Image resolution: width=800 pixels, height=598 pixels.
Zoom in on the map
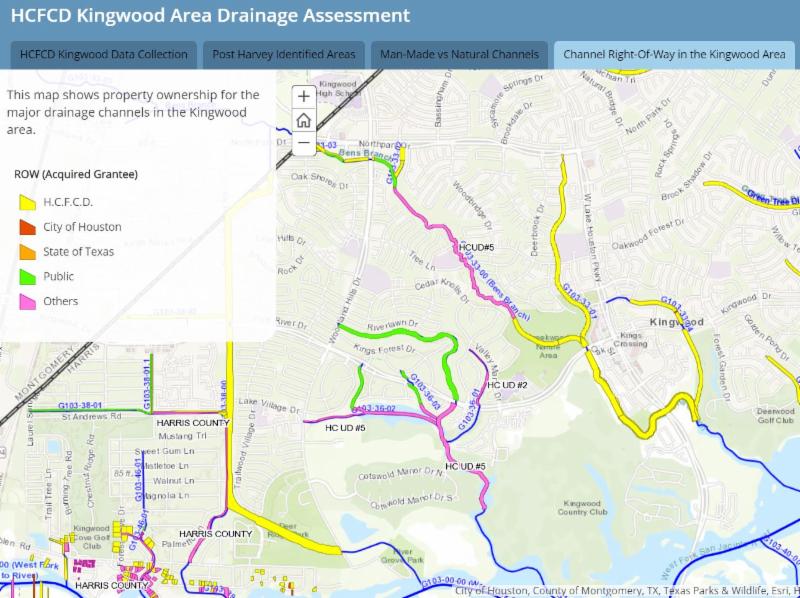point(304,96)
